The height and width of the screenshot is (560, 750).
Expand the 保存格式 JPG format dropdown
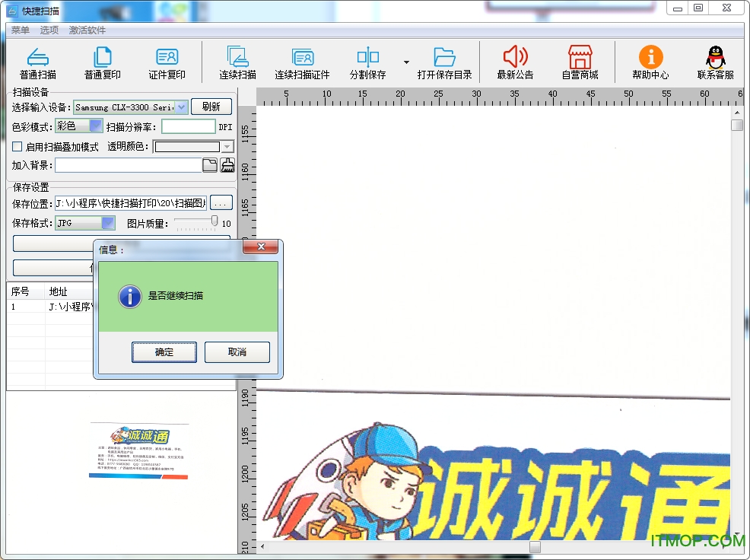tap(107, 224)
